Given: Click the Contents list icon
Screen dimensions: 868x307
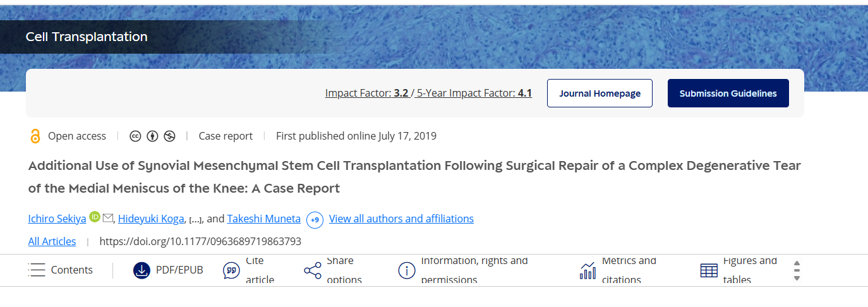Looking at the screenshot, I should 37,270.
